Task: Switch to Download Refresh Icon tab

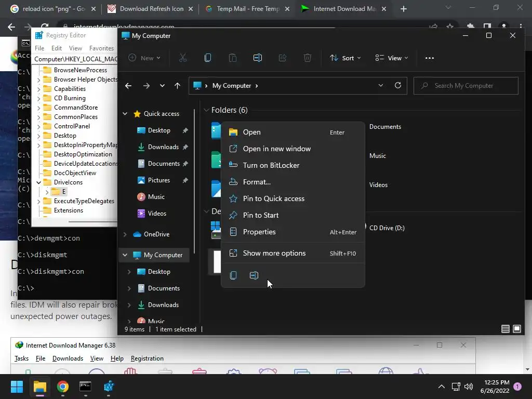Action: 150,9
